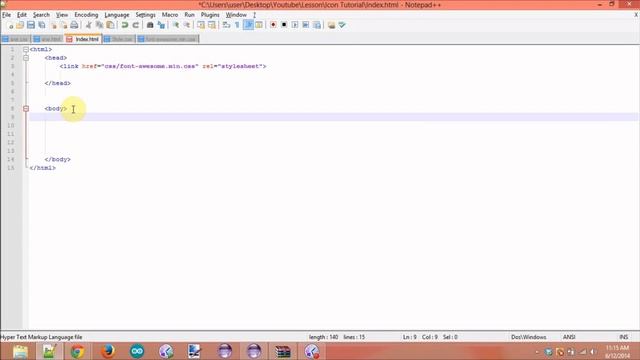This screenshot has height=360, width=640.
Task: Open the Edit menu
Action: click(22, 15)
